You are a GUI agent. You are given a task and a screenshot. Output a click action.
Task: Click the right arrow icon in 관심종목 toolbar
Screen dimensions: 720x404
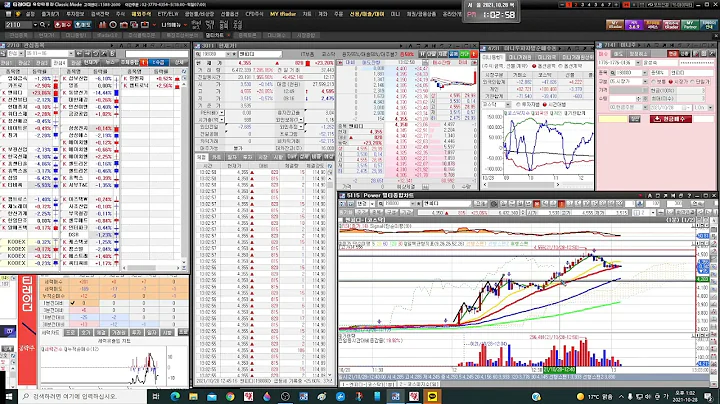coord(87,54)
